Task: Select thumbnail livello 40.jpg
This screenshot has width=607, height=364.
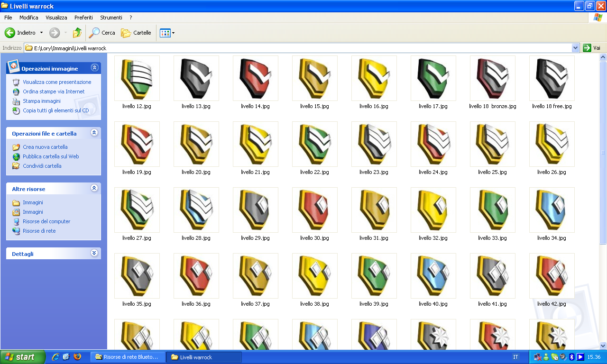Action: (433, 276)
